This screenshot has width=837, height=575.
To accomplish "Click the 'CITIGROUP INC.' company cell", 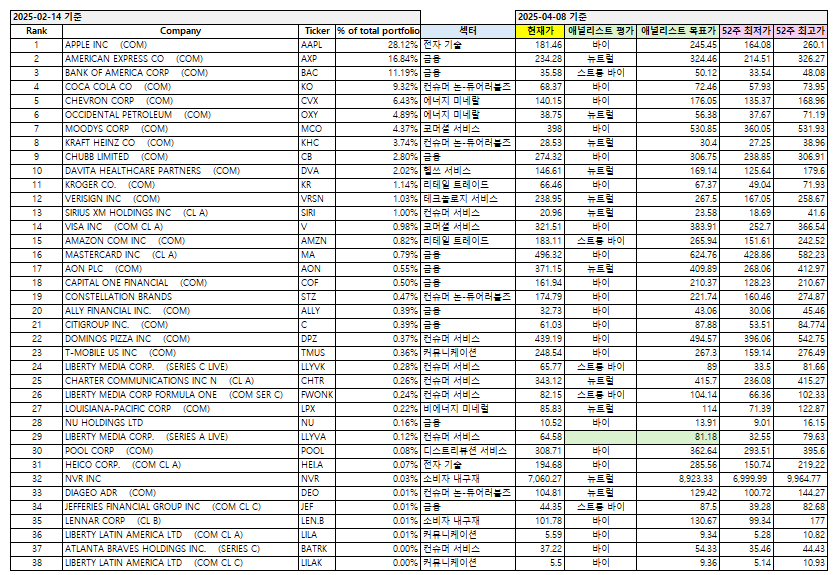I will click(x=180, y=325).
